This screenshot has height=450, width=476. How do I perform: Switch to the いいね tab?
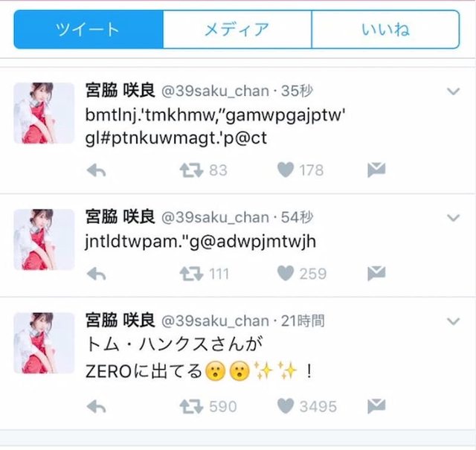[x=385, y=30]
